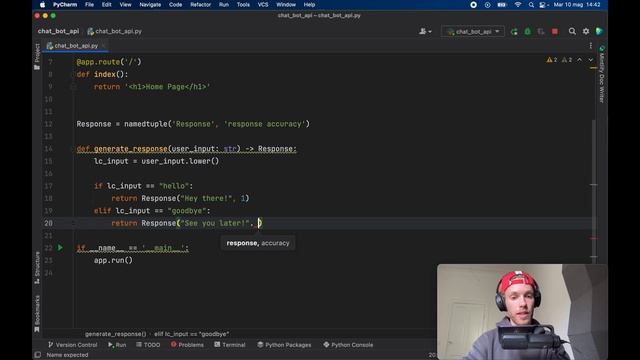Open Spotlight search in macOS menu bar
The height and width of the screenshot is (360, 640).
(x=531, y=5)
